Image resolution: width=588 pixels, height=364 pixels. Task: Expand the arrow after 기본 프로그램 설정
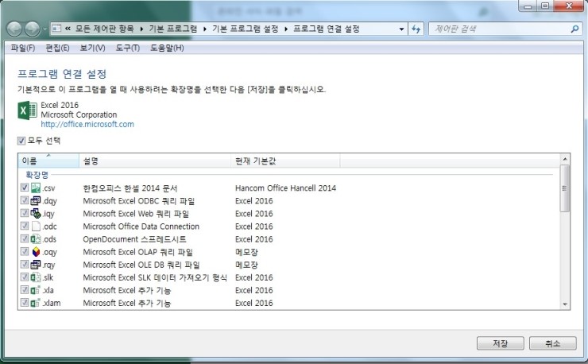tap(286, 29)
